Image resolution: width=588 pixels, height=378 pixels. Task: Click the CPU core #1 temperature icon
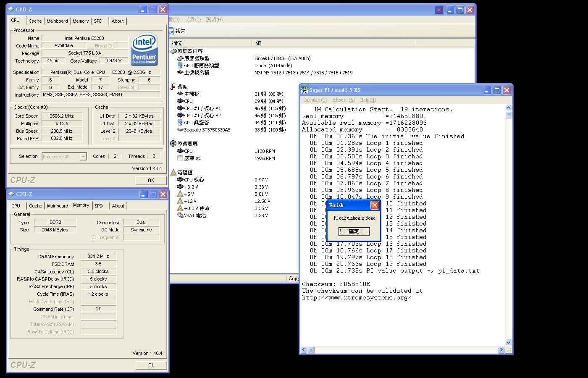pos(180,108)
